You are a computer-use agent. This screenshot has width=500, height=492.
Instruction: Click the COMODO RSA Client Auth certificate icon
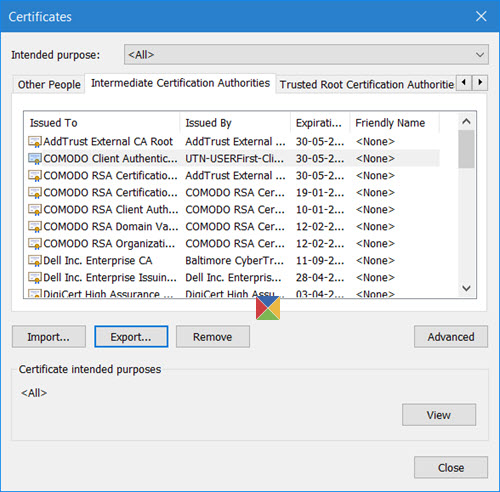pos(35,210)
